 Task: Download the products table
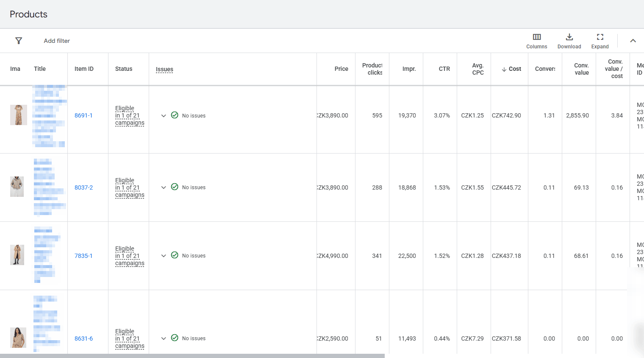(x=569, y=41)
